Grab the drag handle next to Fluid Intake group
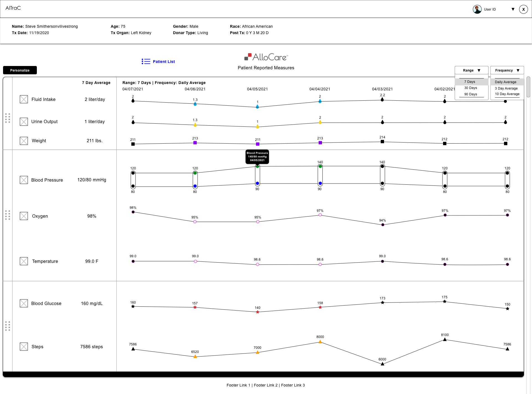This screenshot has height=394, width=532. point(8,118)
